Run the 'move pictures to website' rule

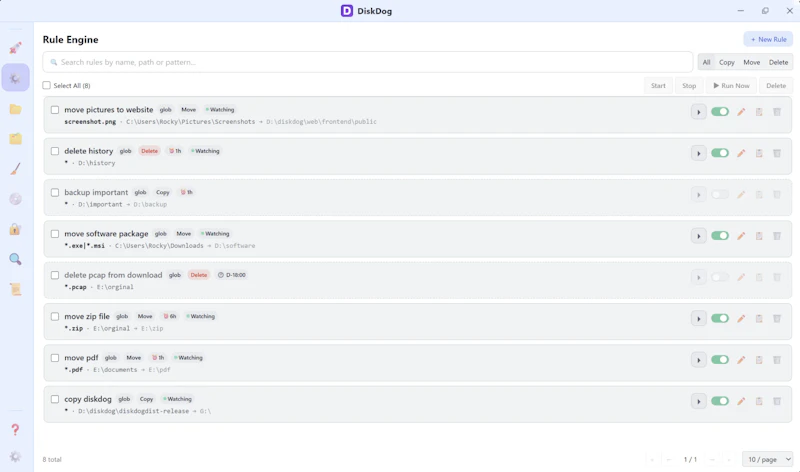click(x=698, y=112)
